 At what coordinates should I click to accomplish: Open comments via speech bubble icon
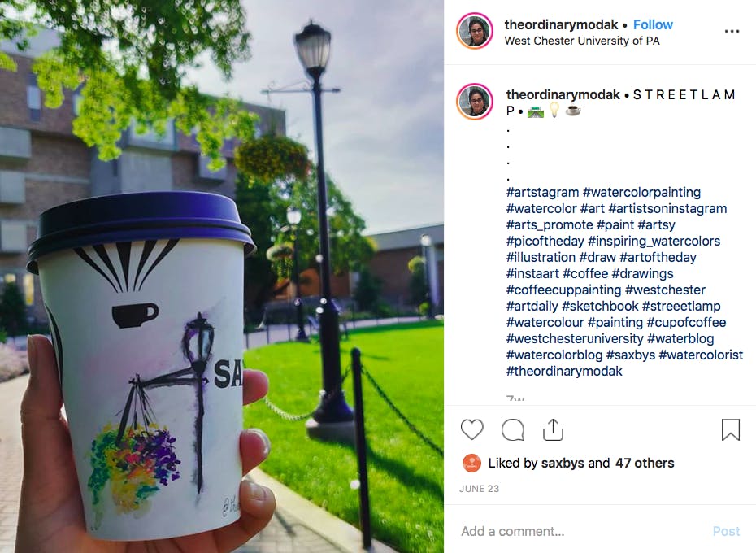[512, 429]
